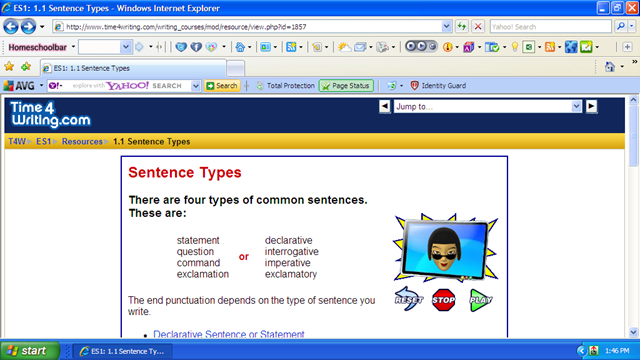Expand the AVG Yahoo search box dropdown
This screenshot has width=640, height=360.
(x=196, y=86)
